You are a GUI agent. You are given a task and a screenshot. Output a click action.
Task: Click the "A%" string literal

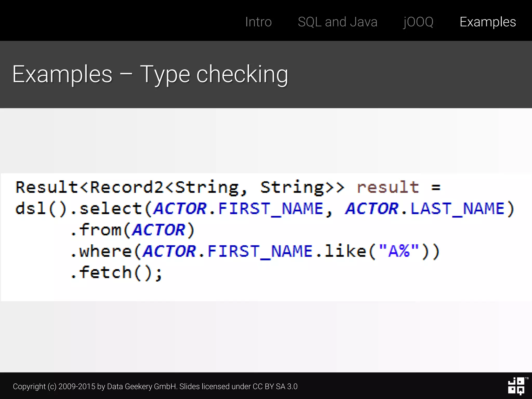(398, 251)
